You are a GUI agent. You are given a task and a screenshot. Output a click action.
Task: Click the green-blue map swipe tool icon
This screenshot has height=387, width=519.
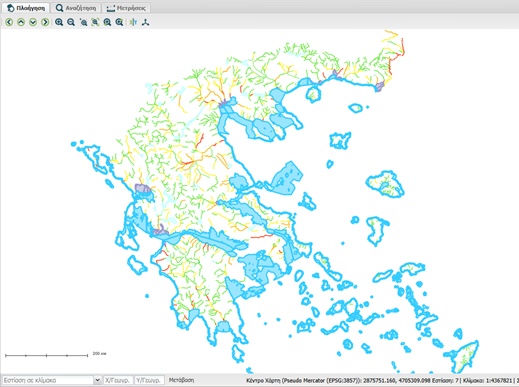[133, 22]
